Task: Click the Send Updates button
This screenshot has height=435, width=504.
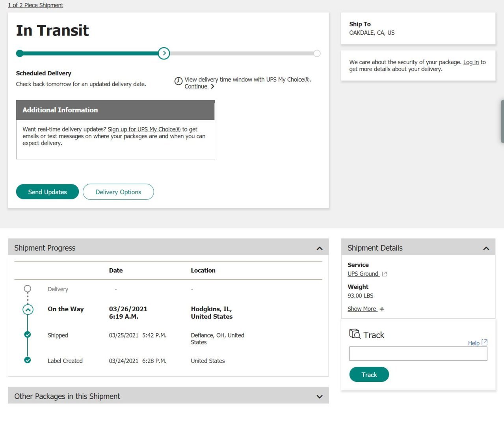Action: point(47,192)
